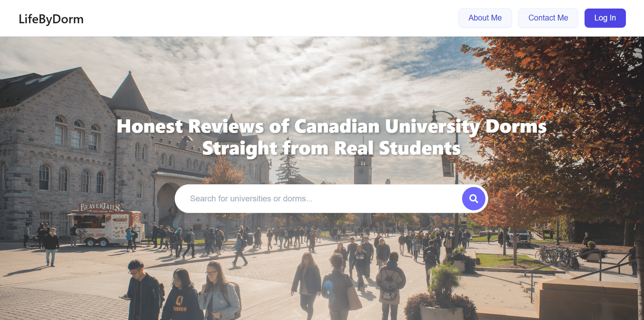644x320 pixels.
Task: Click the banner hanging on the lamp post
Action: (447, 166)
